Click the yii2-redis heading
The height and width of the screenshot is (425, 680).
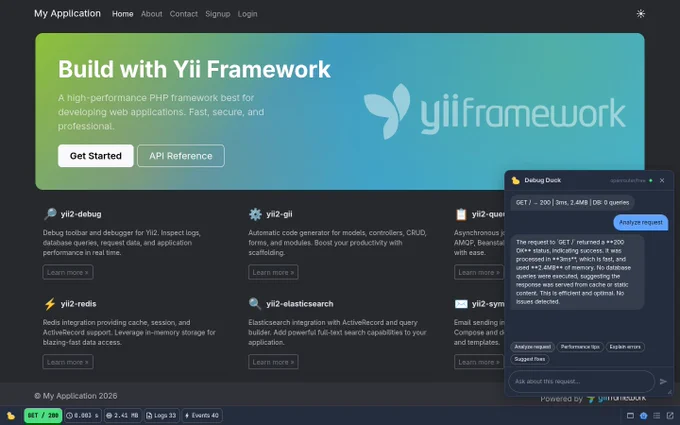tap(78, 304)
